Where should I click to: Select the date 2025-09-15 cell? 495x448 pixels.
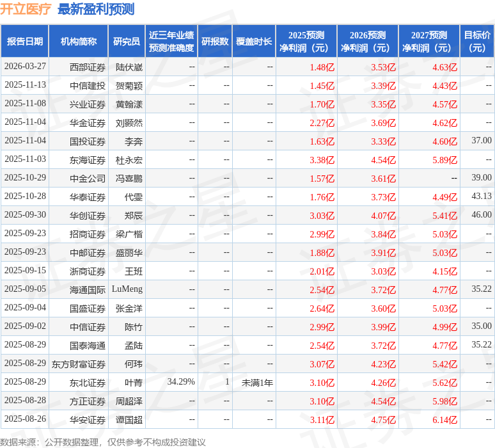[x=25, y=271]
